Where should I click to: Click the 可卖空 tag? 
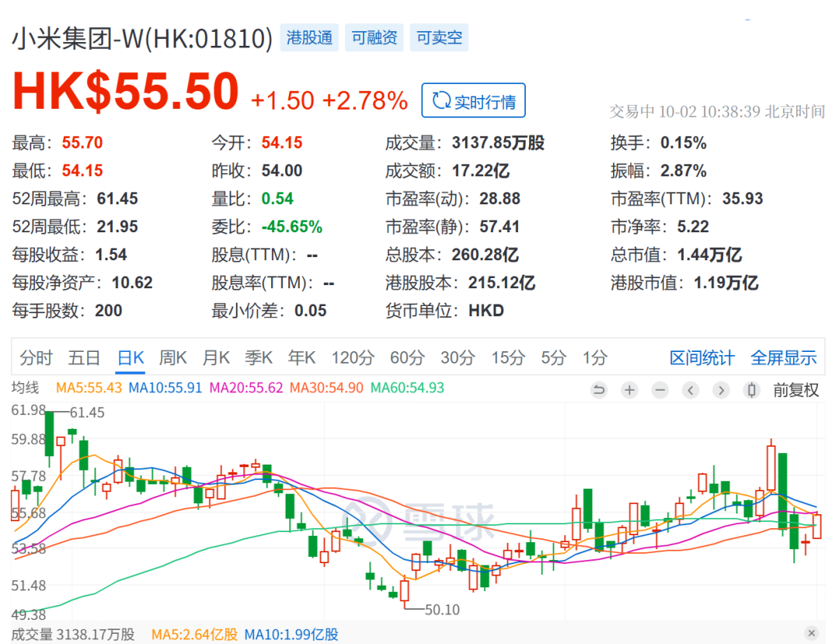click(439, 37)
